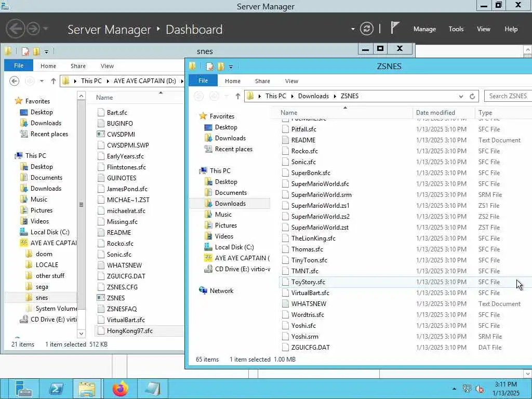Open Manage menu in Server Manager
532x399 pixels.
(424, 29)
